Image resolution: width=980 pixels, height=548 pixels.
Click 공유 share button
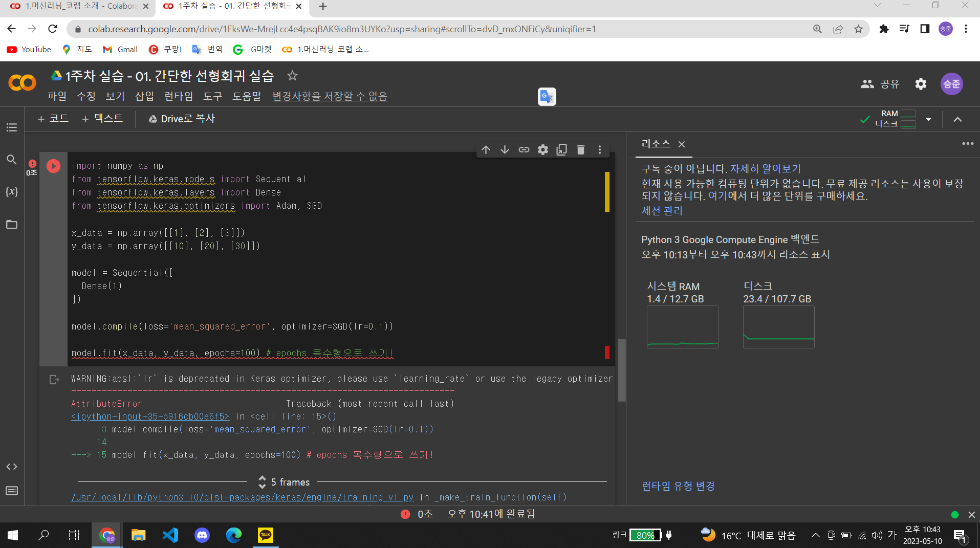click(880, 84)
